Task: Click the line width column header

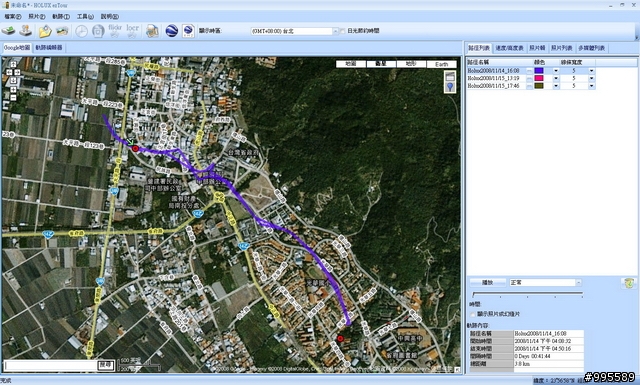Action: coord(577,62)
